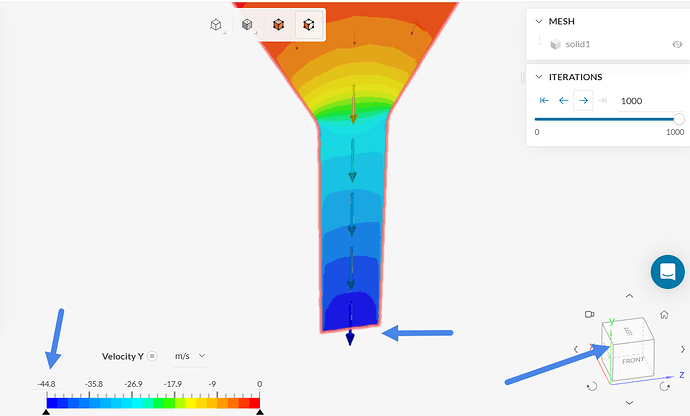Click the maximum legend range marker

pyautogui.click(x=260, y=412)
